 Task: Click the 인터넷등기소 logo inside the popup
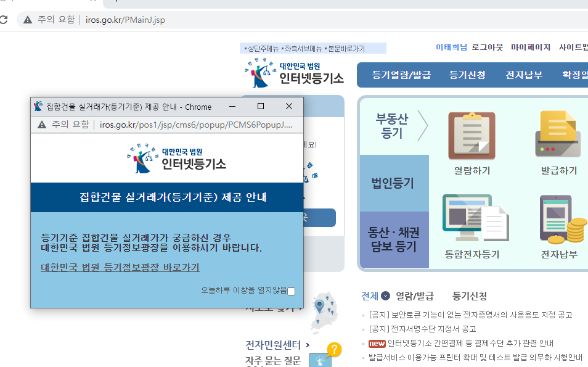coord(177,159)
